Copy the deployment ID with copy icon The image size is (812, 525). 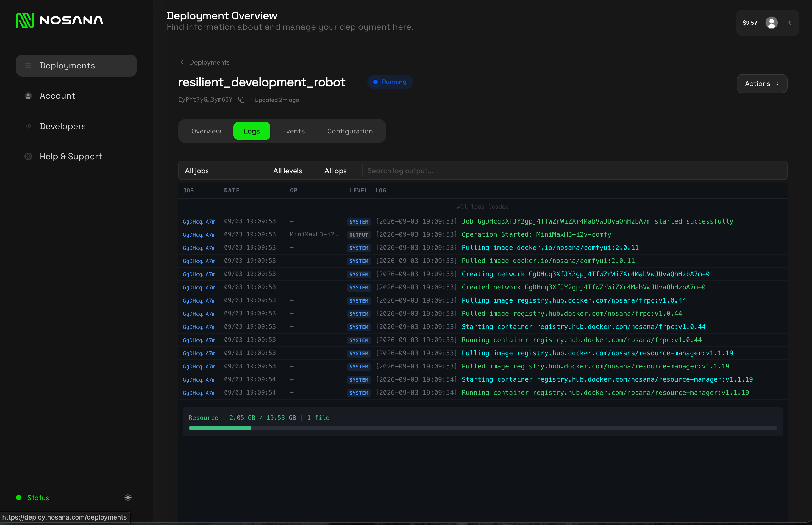click(241, 100)
